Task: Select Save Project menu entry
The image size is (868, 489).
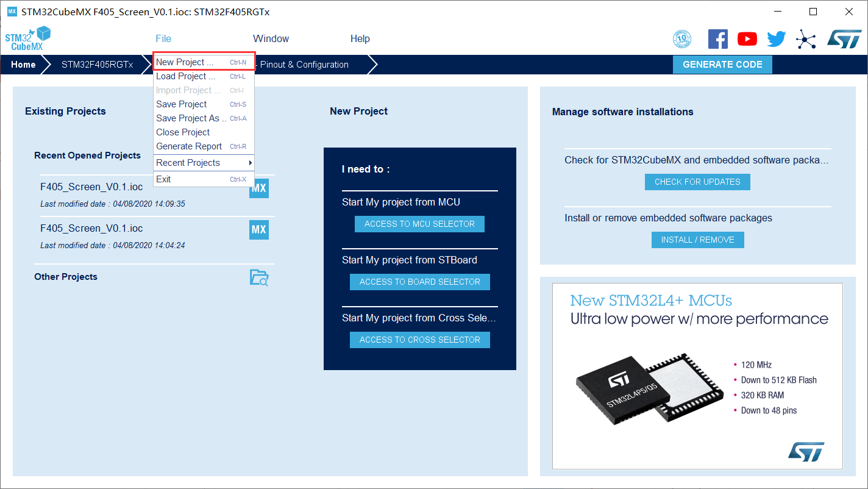Action: pos(204,104)
